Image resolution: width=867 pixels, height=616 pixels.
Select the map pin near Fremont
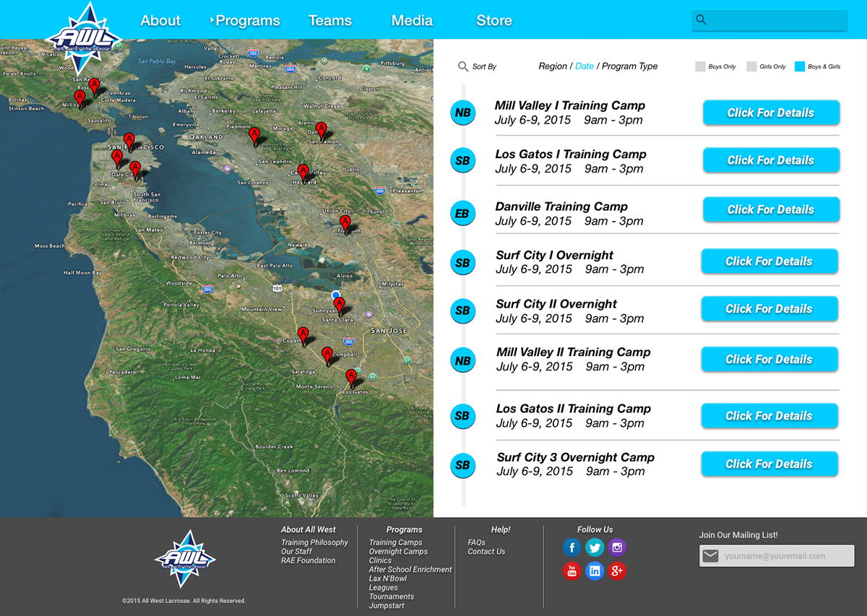pyautogui.click(x=346, y=225)
